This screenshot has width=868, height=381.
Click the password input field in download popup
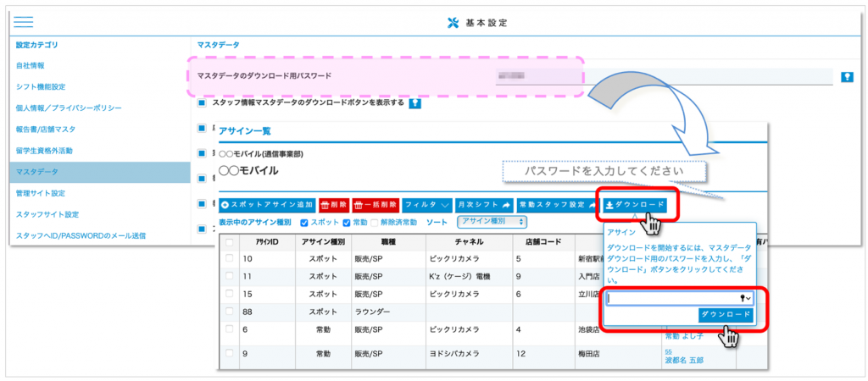click(x=672, y=298)
